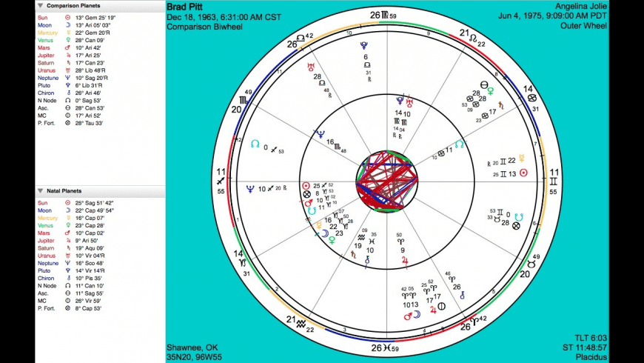Click the Shawnee, OK location text

tap(192, 347)
